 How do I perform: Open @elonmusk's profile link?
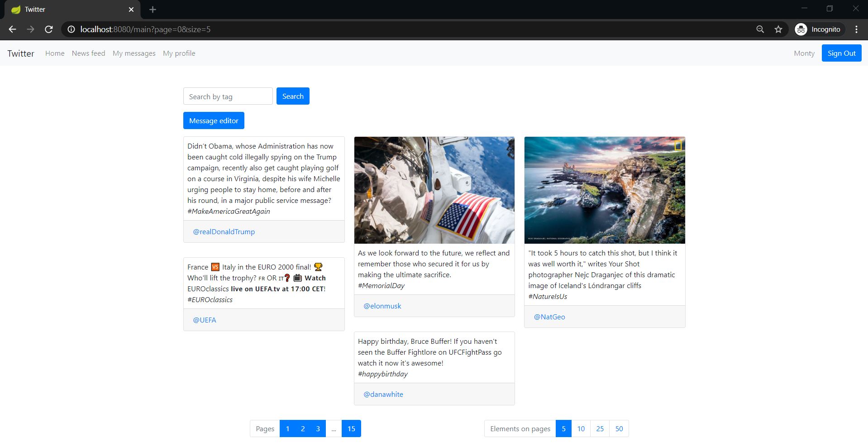pyautogui.click(x=382, y=306)
